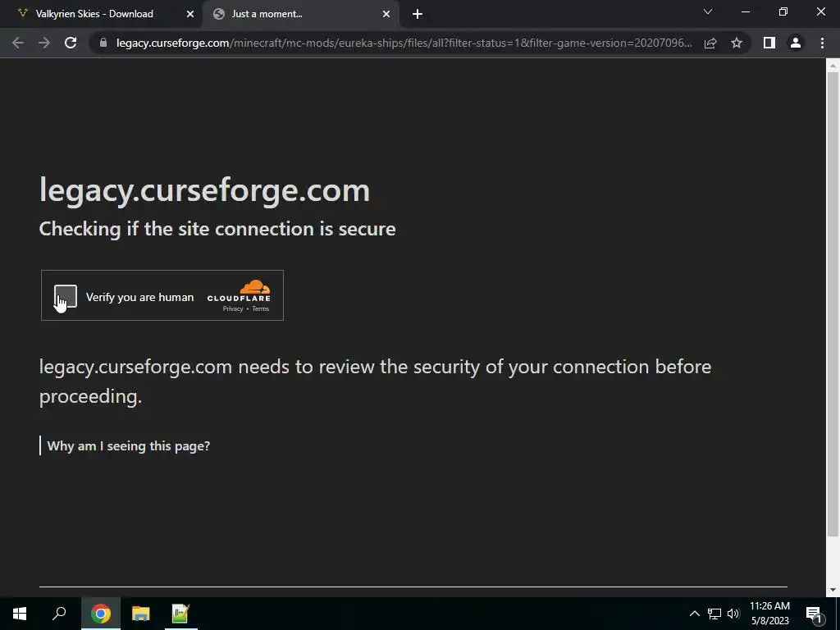Open the Chrome three-dot menu
Image resolution: width=840 pixels, height=630 pixels.
click(x=822, y=43)
